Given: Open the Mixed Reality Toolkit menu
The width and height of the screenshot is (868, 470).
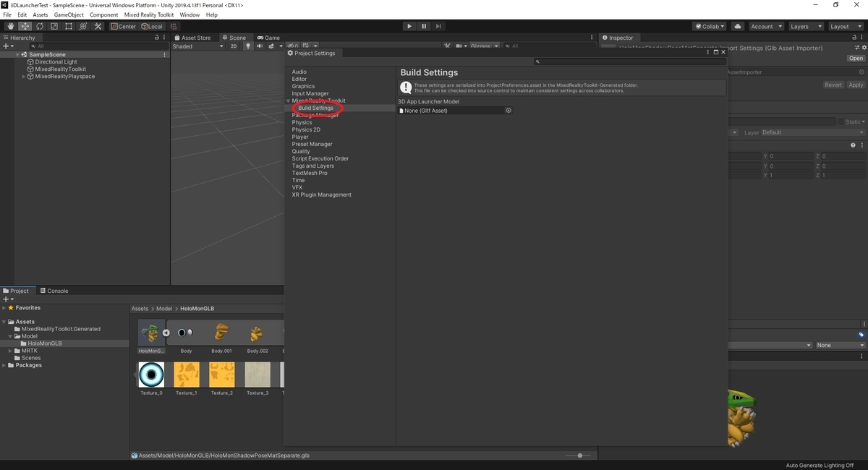Looking at the screenshot, I should pyautogui.click(x=148, y=14).
